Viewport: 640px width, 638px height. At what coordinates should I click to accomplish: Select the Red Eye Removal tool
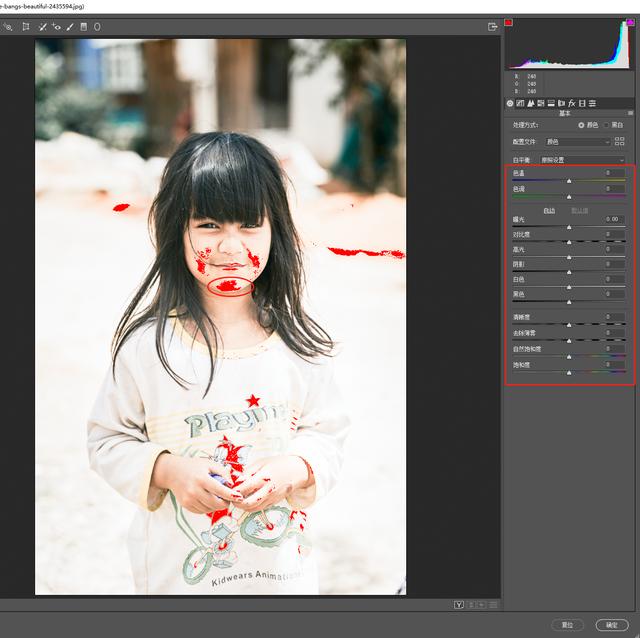[x=56, y=27]
